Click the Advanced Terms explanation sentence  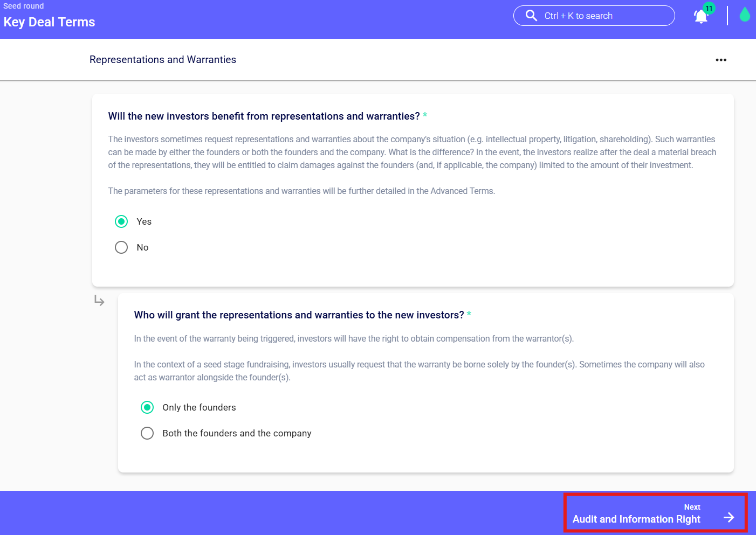tap(301, 191)
